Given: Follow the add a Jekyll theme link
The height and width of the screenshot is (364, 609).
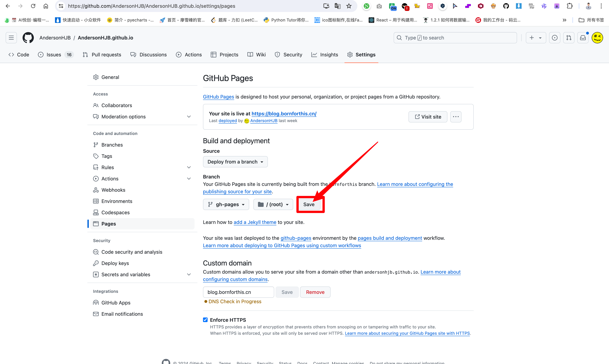Looking at the screenshot, I should pos(255,222).
